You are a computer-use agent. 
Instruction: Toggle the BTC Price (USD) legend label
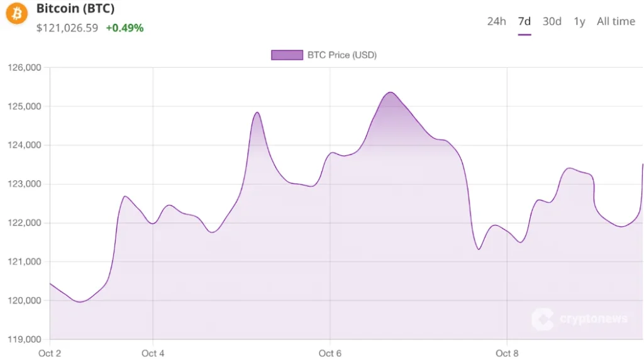point(341,55)
